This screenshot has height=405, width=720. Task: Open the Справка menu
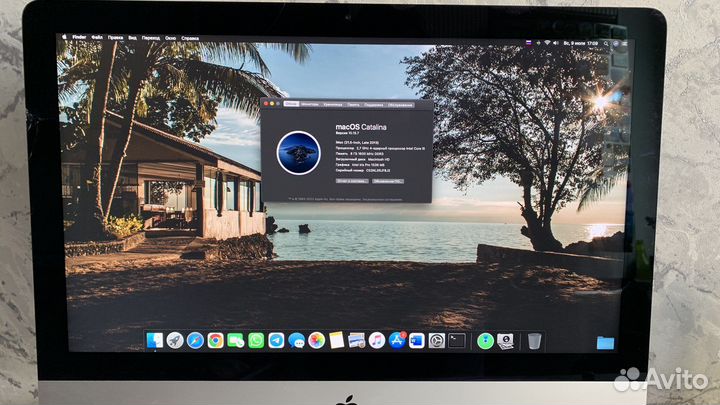tap(190, 39)
